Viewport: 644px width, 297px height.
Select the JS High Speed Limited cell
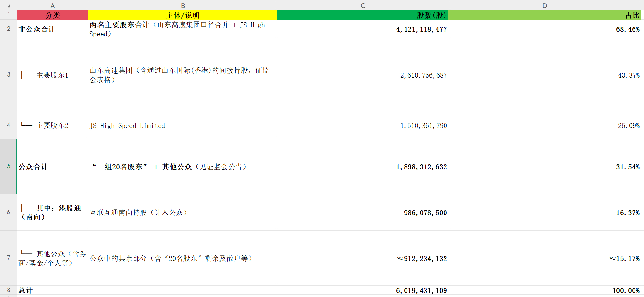[183, 126]
